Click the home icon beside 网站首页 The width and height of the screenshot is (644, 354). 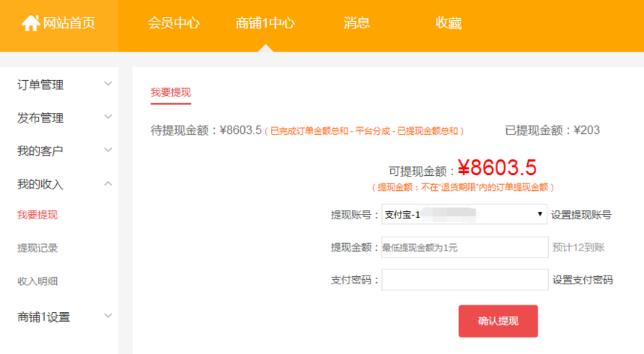point(31,23)
